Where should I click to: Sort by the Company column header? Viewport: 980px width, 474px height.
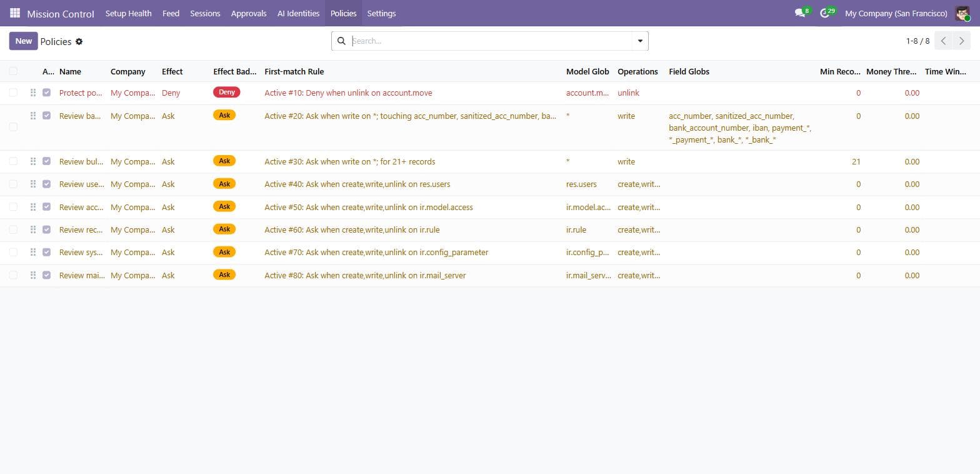coord(127,71)
